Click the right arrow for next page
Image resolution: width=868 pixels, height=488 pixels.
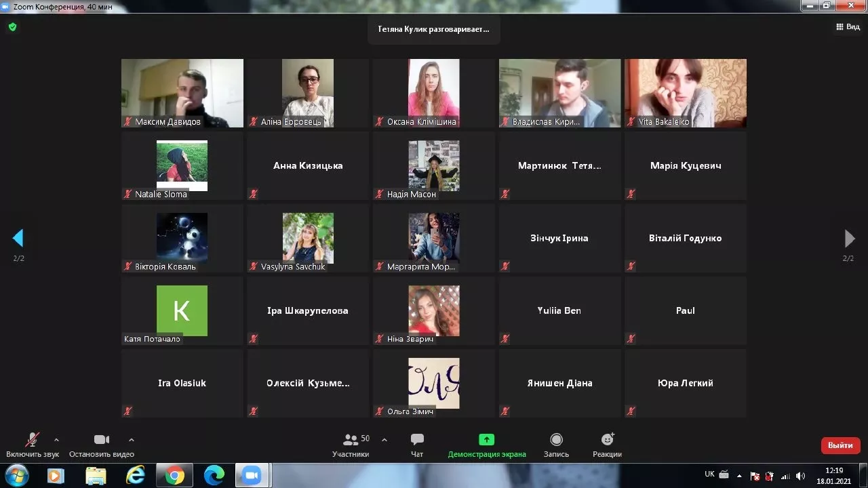tap(849, 238)
